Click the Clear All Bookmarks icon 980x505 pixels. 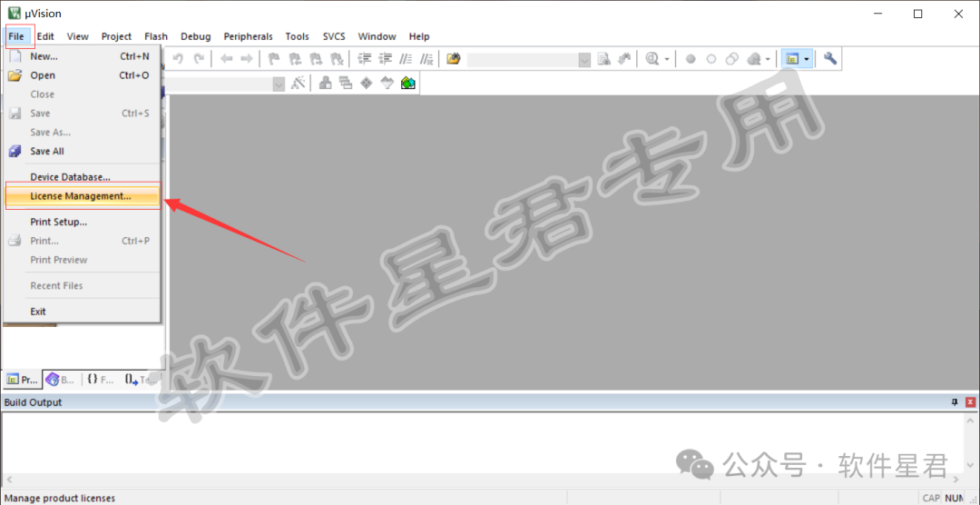click(337, 59)
